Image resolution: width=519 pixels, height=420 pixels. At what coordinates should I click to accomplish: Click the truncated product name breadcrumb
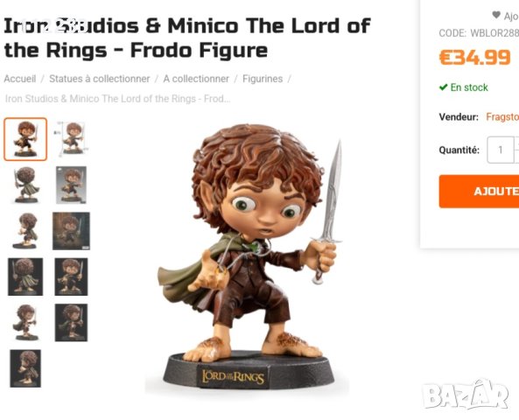[117, 99]
